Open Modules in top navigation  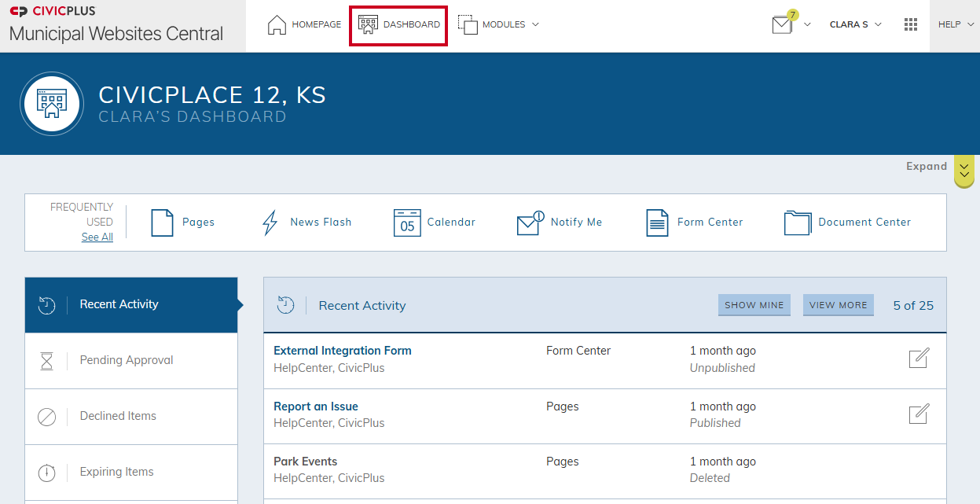point(499,25)
